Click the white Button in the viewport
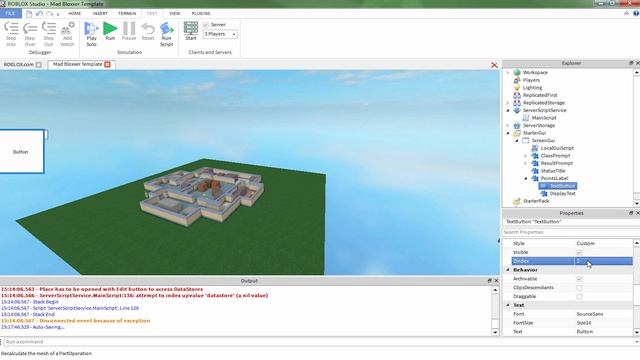 21,151
